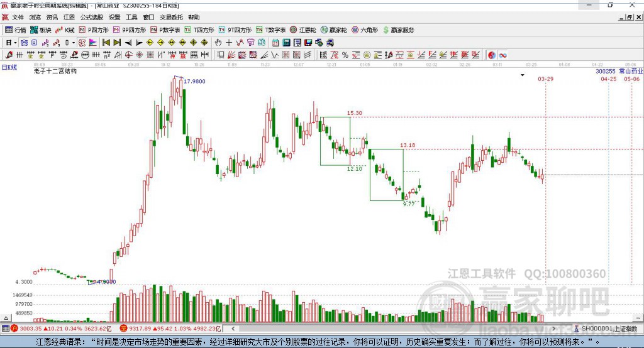The width and height of the screenshot is (644, 348).
Task: Open the T四方形 time square
Action: point(199,30)
